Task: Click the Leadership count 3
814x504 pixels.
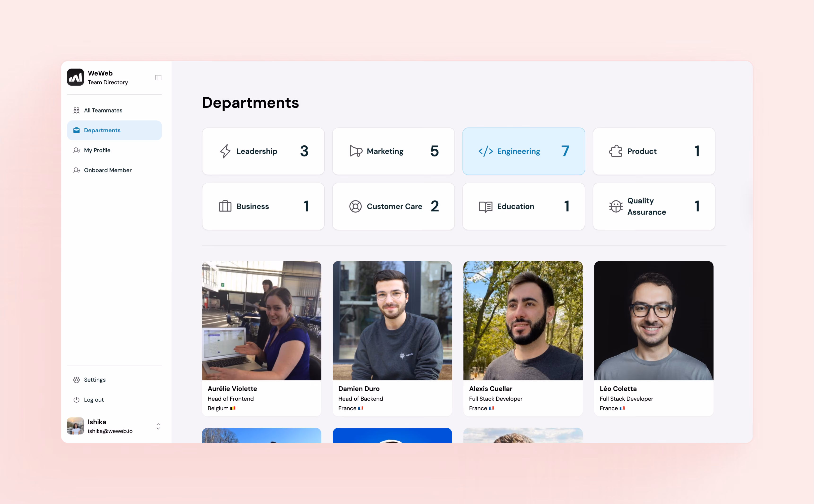Action: pos(304,151)
